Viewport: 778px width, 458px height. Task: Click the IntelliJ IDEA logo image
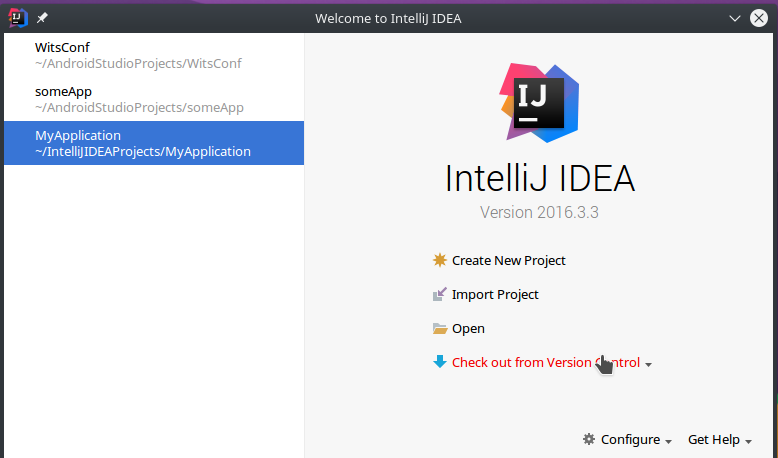pos(539,103)
